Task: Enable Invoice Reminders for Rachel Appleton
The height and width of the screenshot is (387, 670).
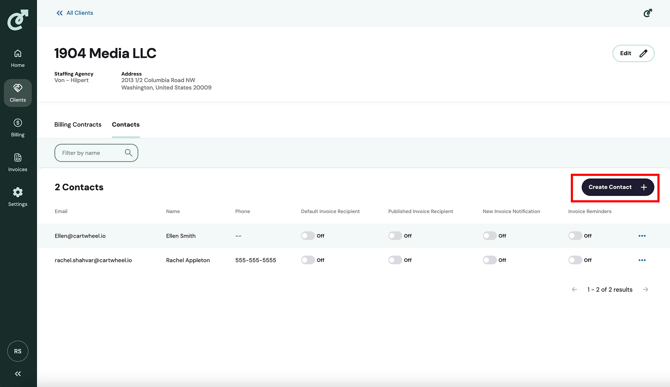Action: 575,260
